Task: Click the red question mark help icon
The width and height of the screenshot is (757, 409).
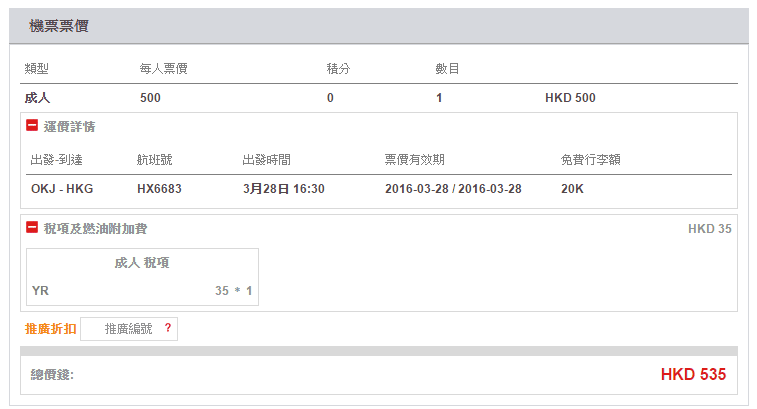Action: point(168,328)
